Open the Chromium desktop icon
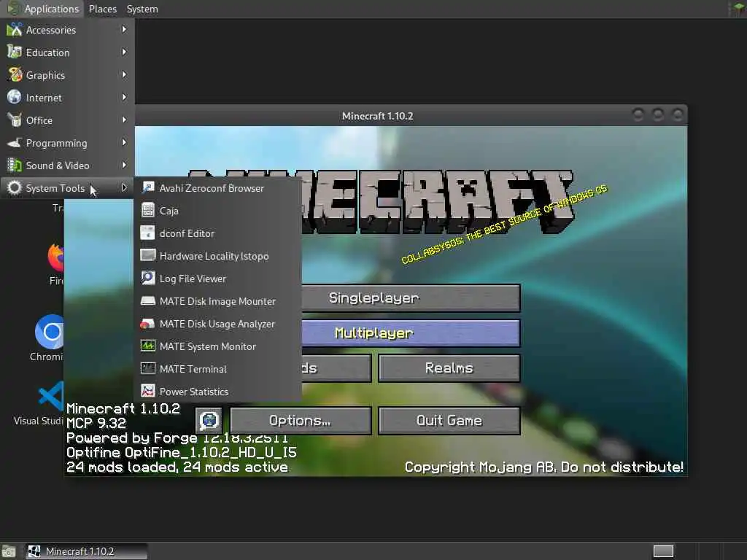This screenshot has height=560, width=747. 50,332
